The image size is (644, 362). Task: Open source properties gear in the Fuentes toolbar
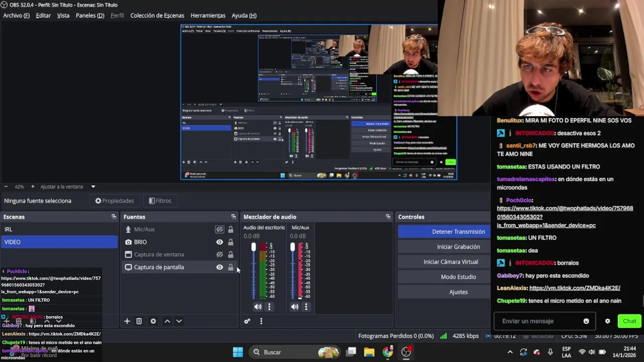[153, 321]
